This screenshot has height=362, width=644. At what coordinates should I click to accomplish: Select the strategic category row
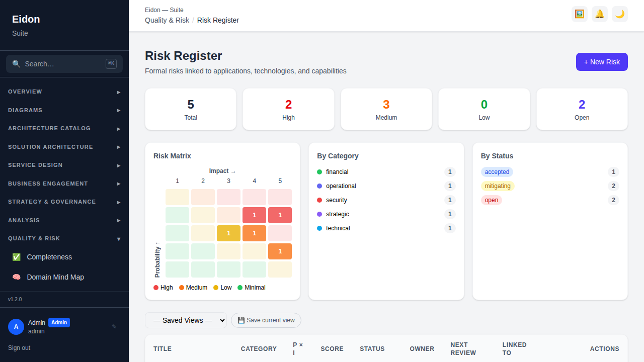coord(386,214)
